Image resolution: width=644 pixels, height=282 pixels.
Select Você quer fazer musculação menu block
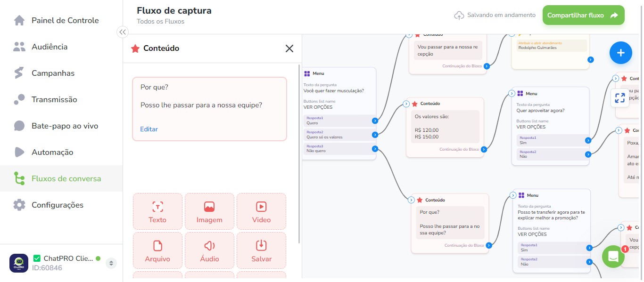click(x=339, y=113)
